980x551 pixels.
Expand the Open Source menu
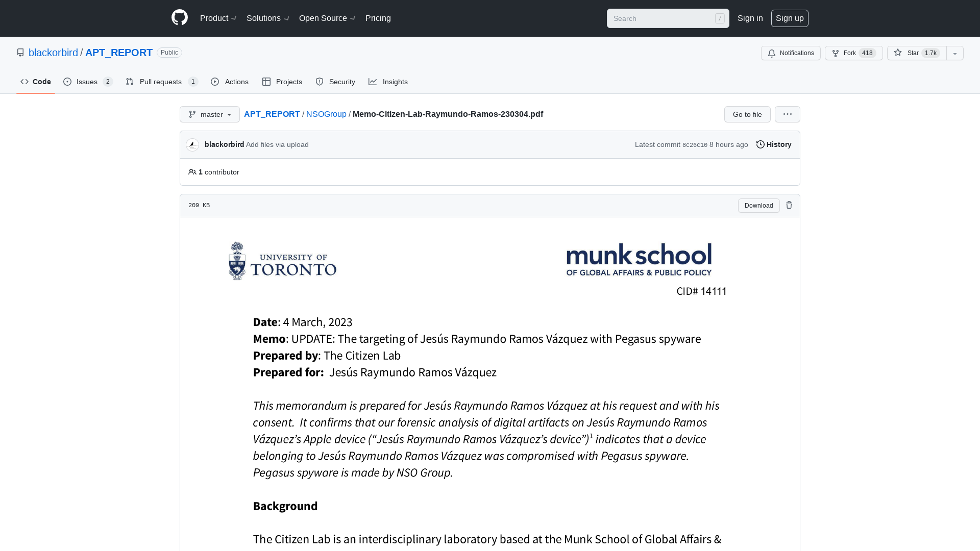pyautogui.click(x=327, y=18)
